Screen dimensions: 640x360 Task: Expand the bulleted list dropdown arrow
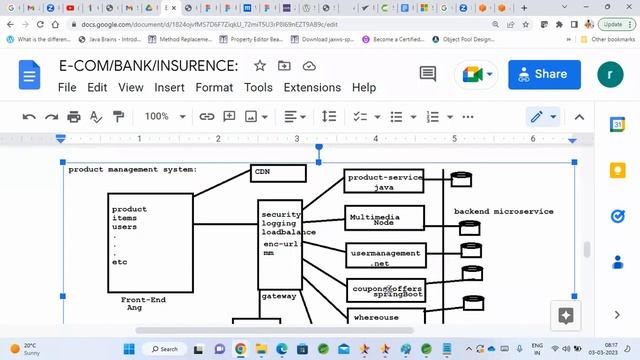click(x=413, y=117)
